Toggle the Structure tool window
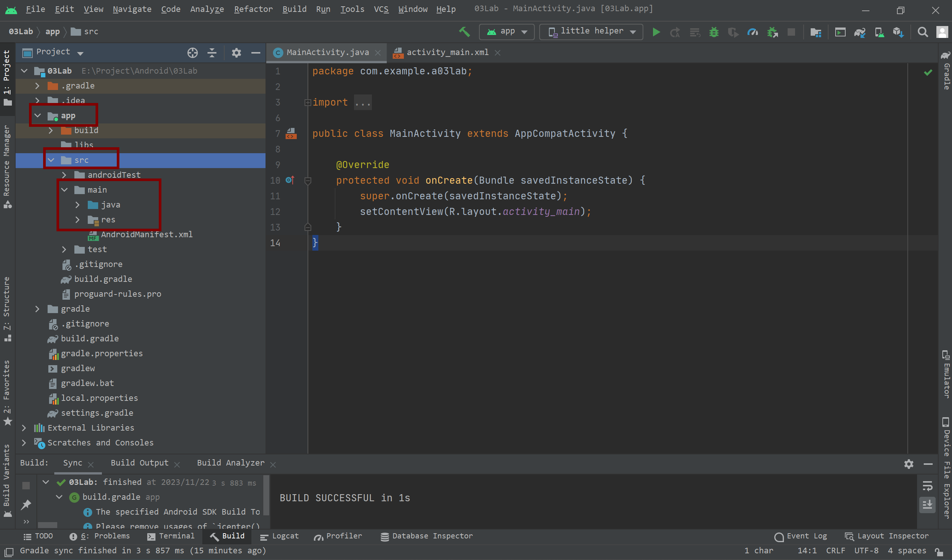952x560 pixels. 7,309
